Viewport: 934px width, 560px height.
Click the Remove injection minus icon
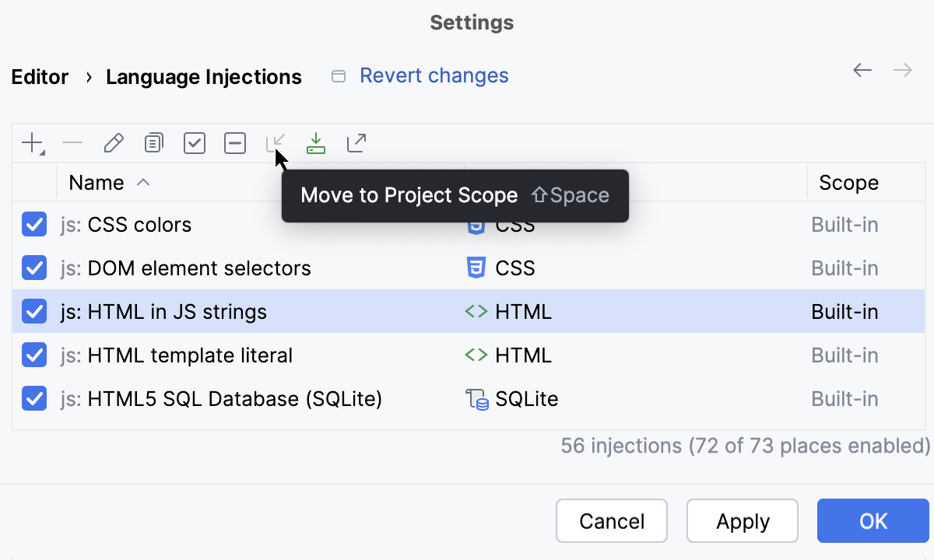click(x=72, y=142)
